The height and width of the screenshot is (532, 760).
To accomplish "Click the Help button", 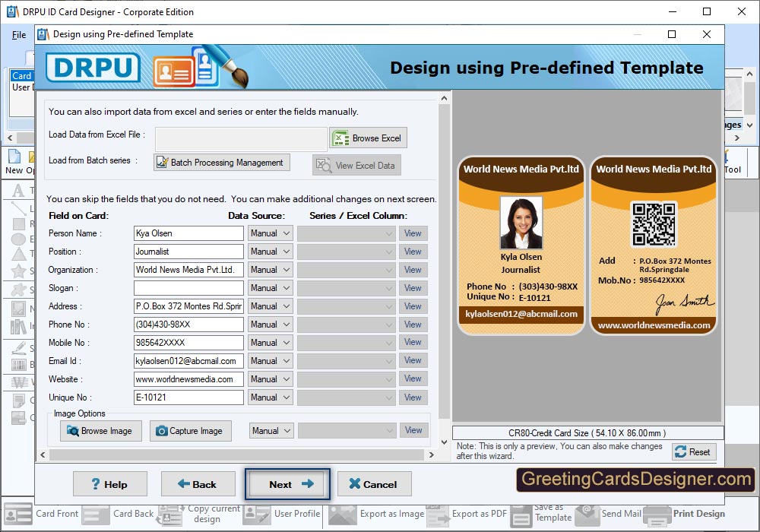I will pyautogui.click(x=110, y=484).
